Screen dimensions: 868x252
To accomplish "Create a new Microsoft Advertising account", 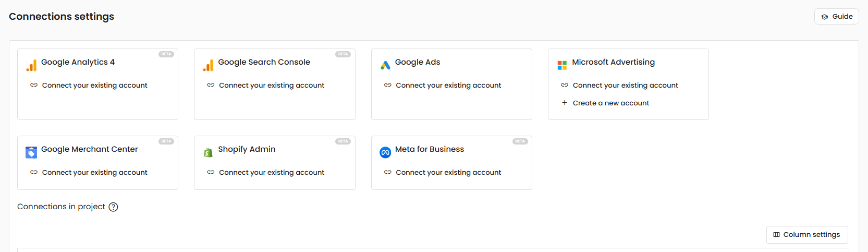I will [x=610, y=103].
